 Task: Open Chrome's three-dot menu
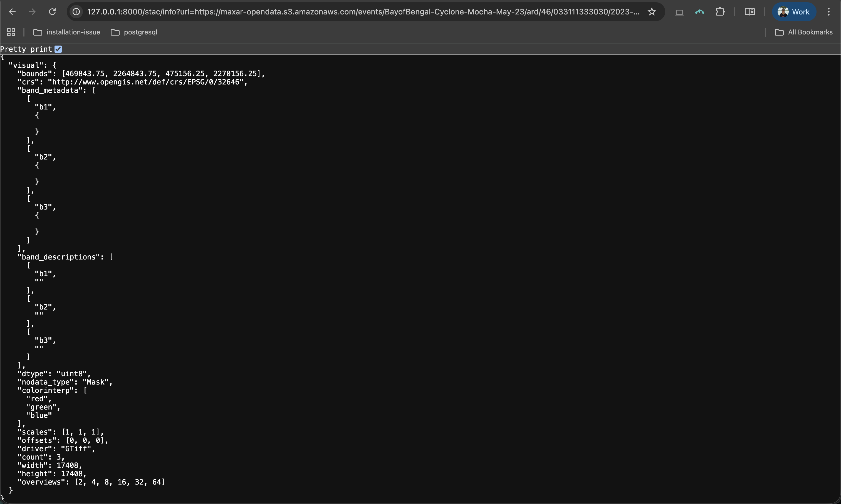pos(828,12)
